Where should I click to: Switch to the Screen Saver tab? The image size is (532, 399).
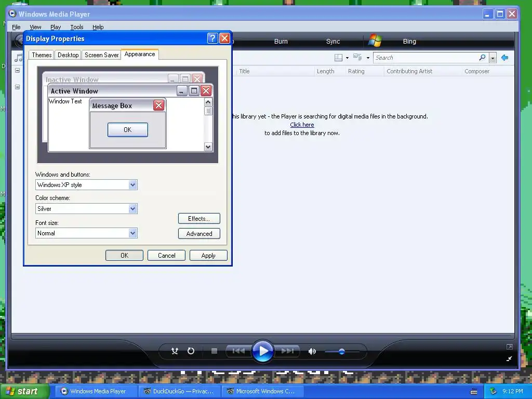pos(101,55)
